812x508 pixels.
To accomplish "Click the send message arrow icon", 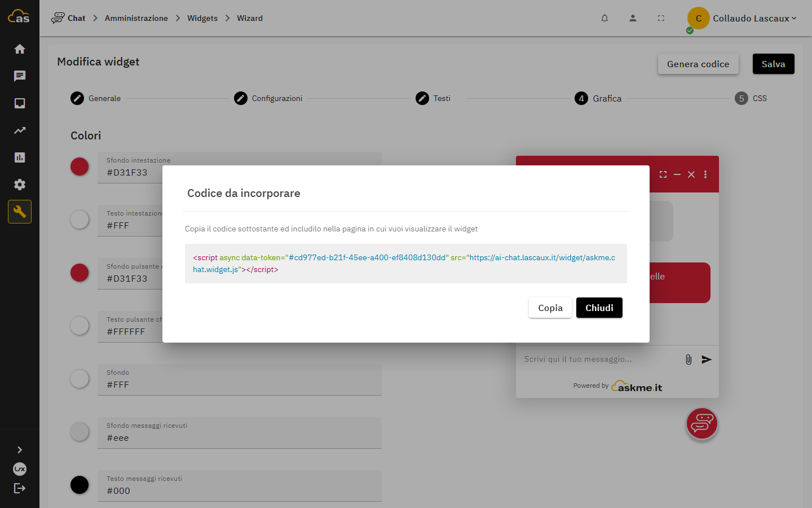I will pos(707,360).
